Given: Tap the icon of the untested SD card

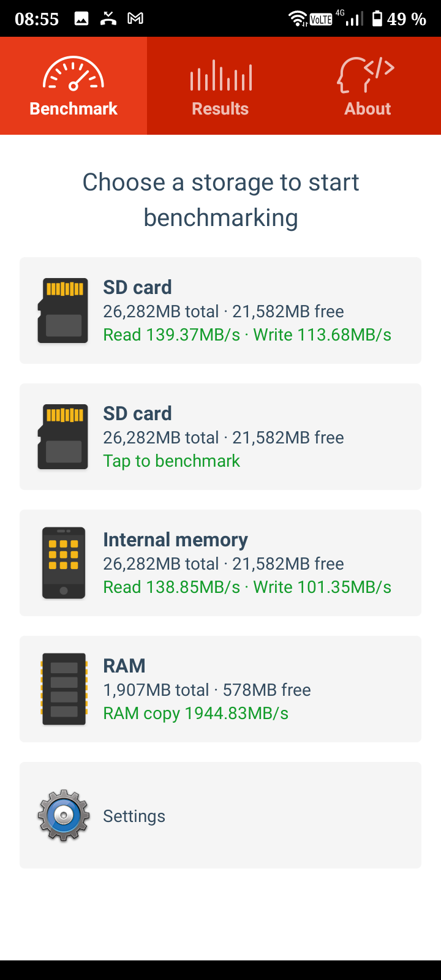Looking at the screenshot, I should point(63,437).
